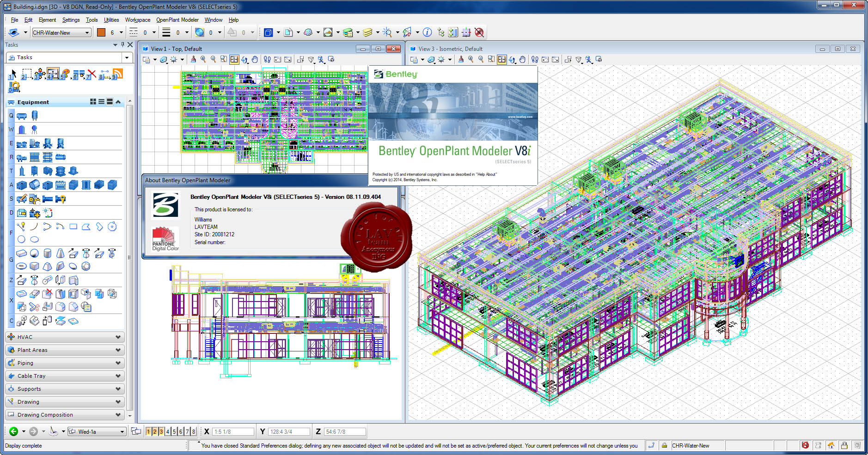Activate the Pan View hand in View 3
The width and height of the screenshot is (868, 455).
522,59
